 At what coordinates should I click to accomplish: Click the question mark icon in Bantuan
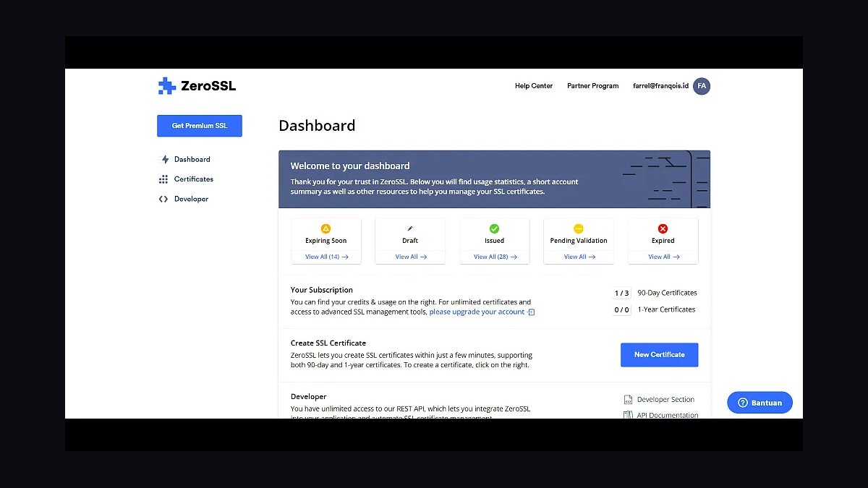[742, 403]
